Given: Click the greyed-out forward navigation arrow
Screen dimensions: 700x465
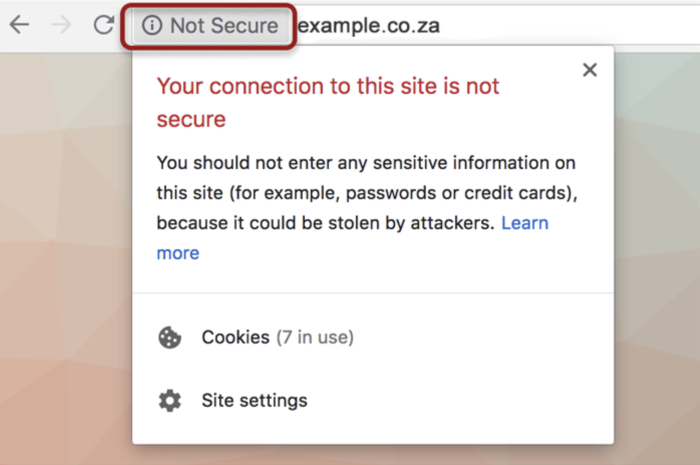Looking at the screenshot, I should [61, 25].
